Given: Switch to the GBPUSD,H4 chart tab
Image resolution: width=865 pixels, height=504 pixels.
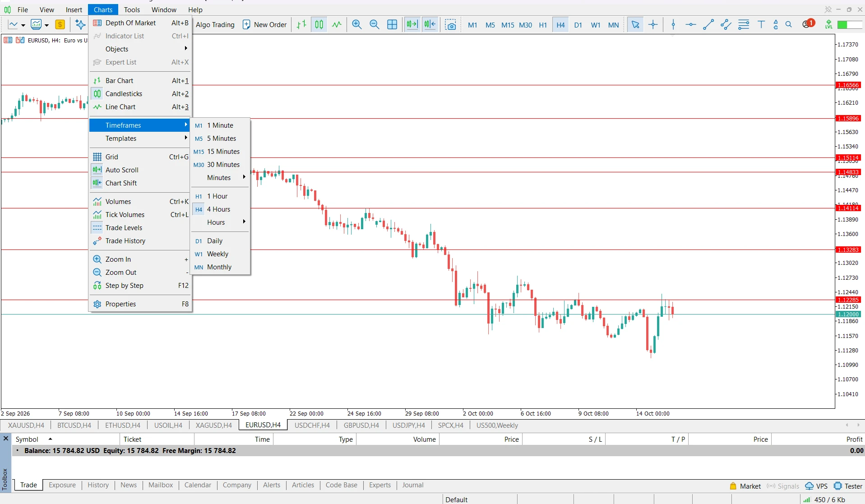Looking at the screenshot, I should [x=361, y=425].
